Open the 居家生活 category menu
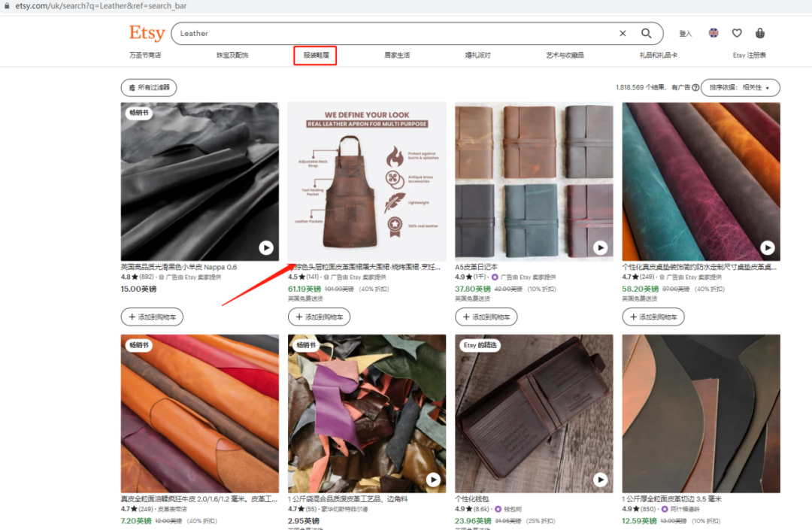 click(x=396, y=55)
